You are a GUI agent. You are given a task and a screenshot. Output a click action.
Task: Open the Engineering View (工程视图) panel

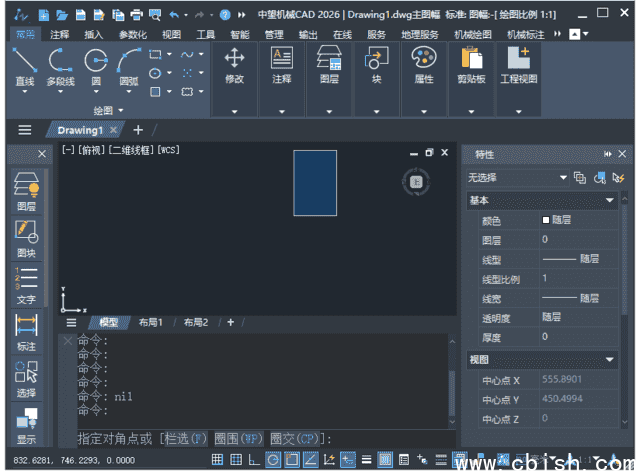[x=519, y=79]
